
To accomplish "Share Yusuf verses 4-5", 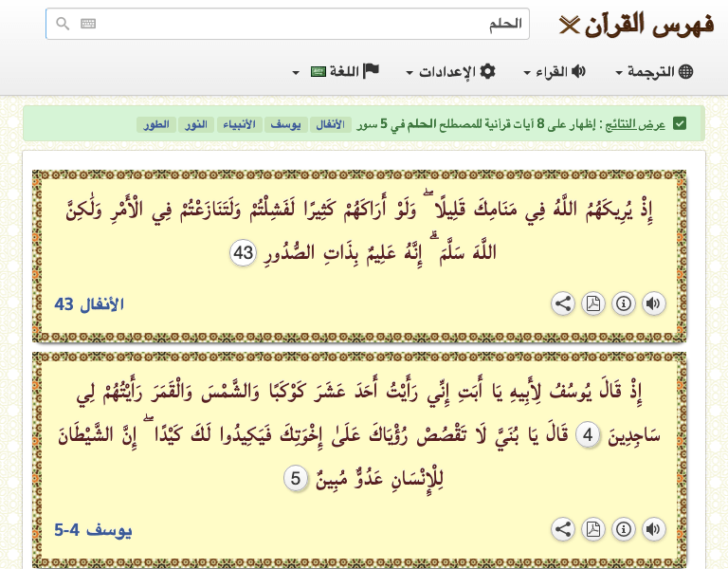I will [562, 529].
